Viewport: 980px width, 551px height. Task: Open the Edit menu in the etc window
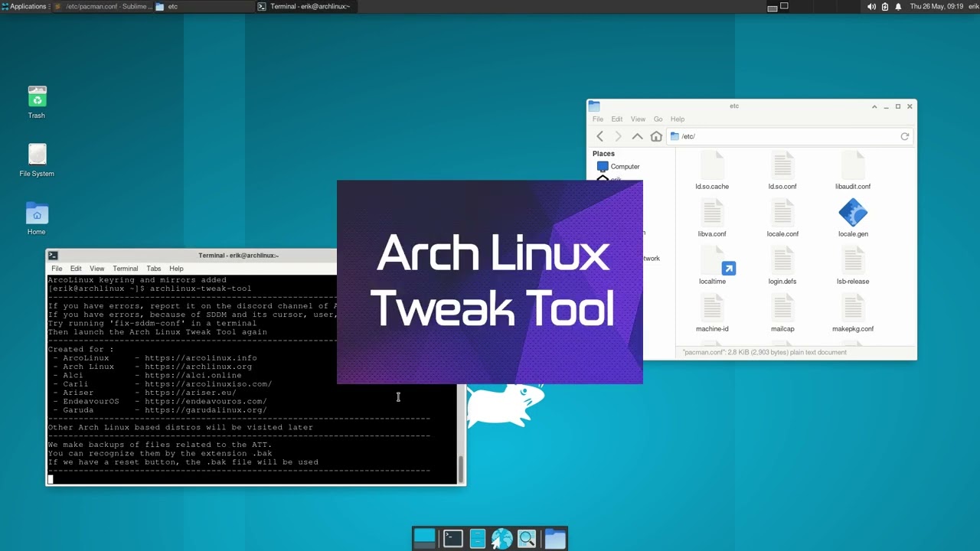(x=616, y=119)
